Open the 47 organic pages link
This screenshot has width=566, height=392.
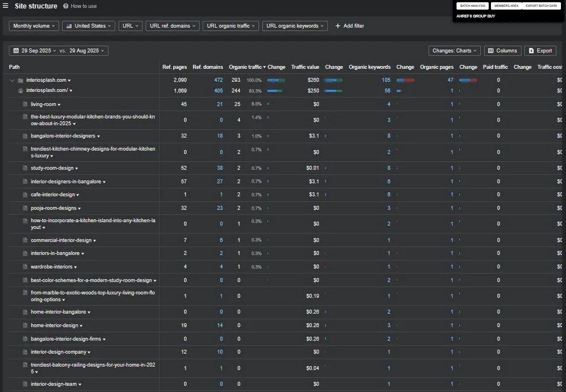[x=450, y=80]
